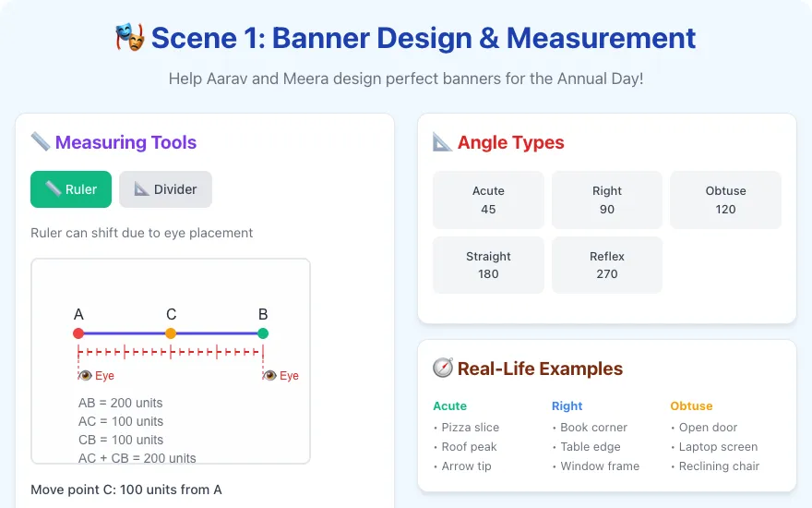
Task: Click the 'Window frame' example
Action: coord(600,466)
